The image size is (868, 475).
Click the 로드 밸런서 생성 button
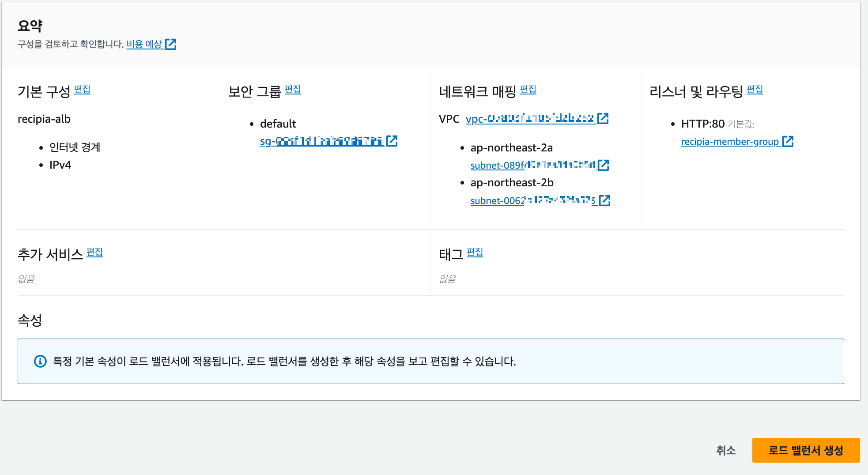point(806,450)
